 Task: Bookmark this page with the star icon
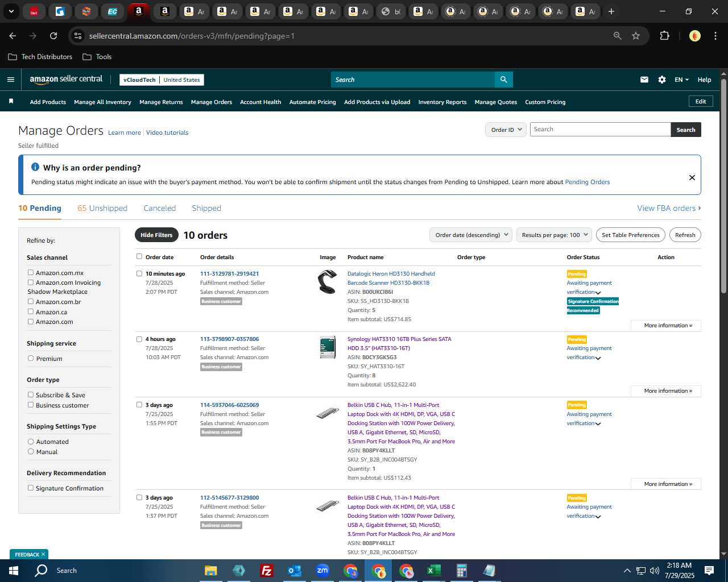pyautogui.click(x=636, y=36)
